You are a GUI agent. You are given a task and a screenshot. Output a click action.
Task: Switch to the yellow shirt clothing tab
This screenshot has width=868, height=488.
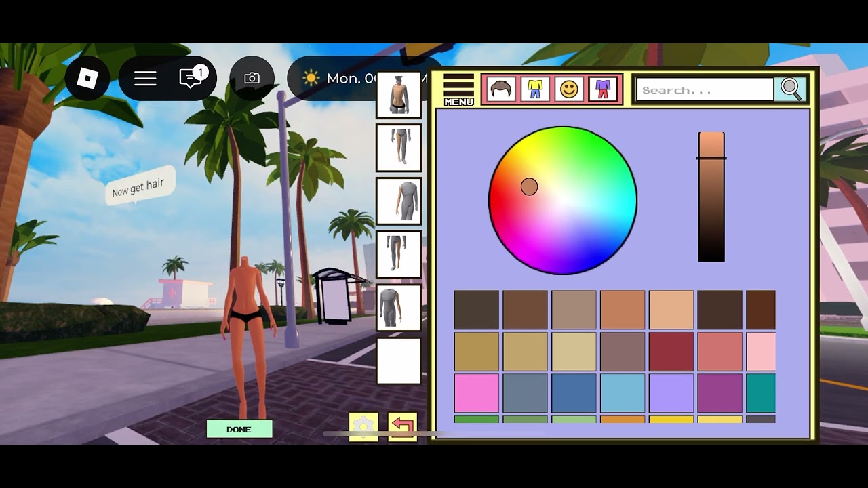point(535,89)
